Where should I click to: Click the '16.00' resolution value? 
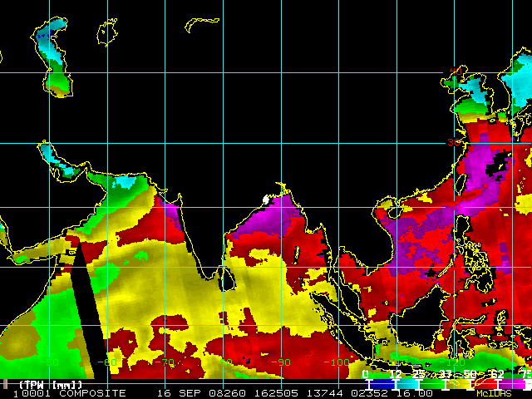coord(414,393)
